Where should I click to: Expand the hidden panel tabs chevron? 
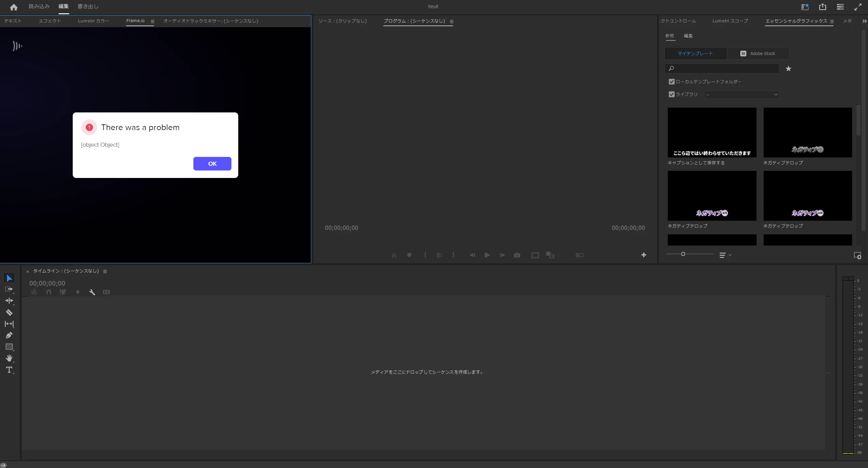pos(864,21)
